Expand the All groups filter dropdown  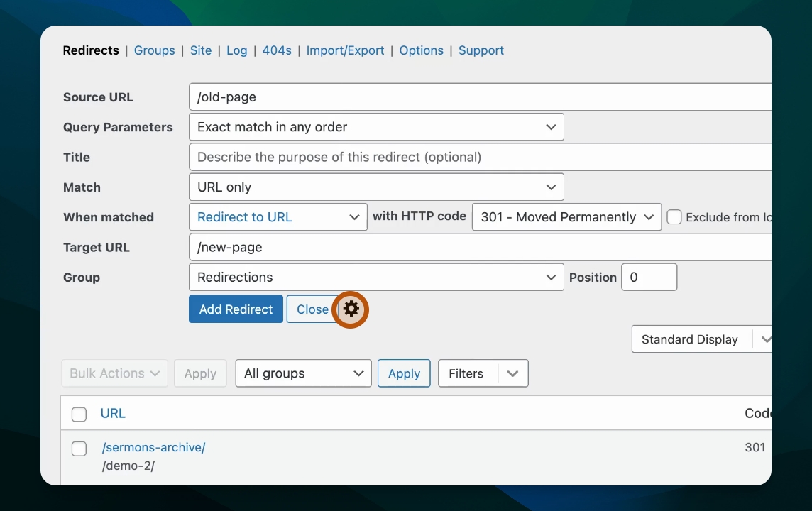pyautogui.click(x=303, y=373)
